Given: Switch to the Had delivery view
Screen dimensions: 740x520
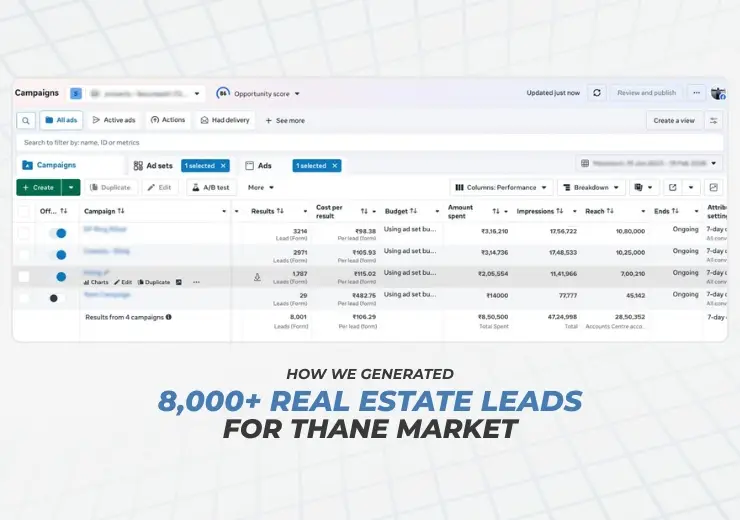Looking at the screenshot, I should tap(225, 120).
